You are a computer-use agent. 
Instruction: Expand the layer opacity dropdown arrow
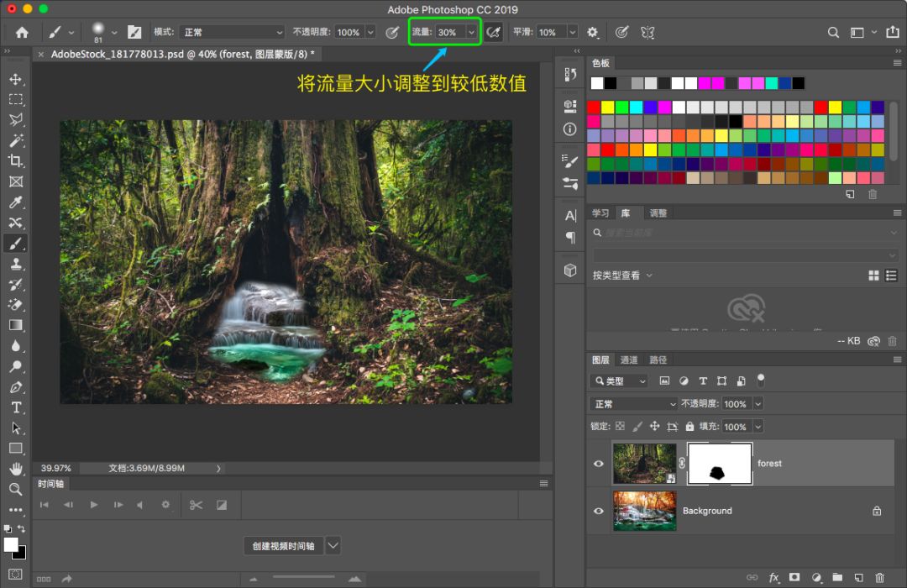point(758,404)
